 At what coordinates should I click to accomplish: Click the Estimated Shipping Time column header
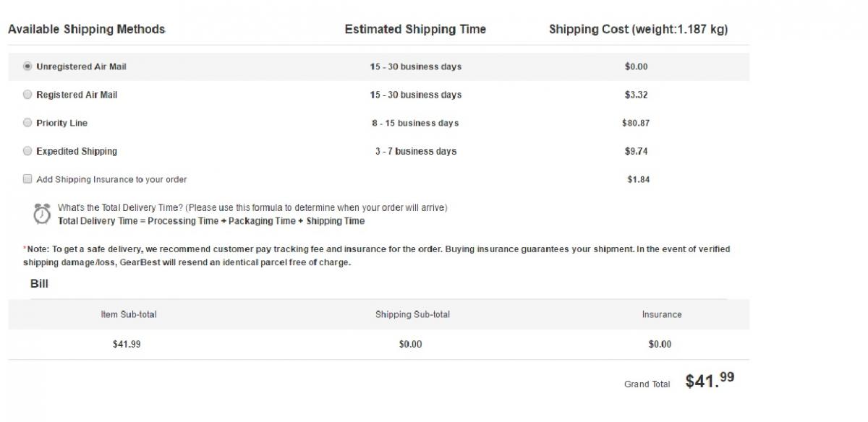[x=415, y=30]
